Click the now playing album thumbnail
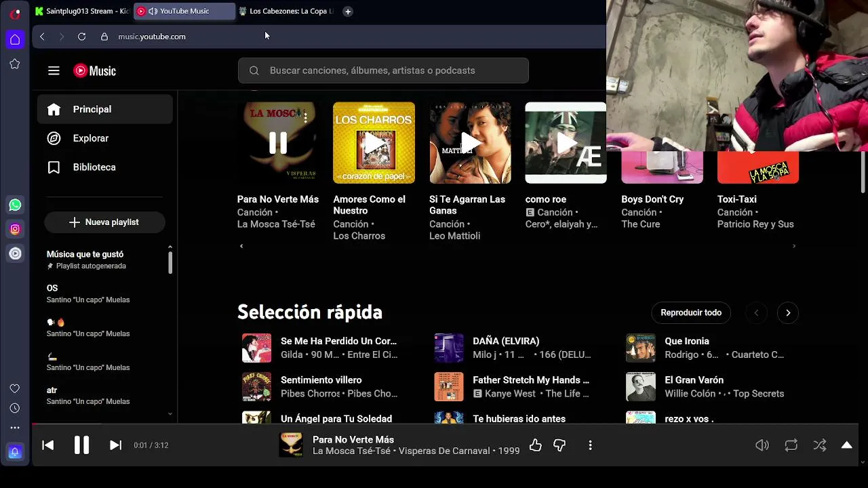The width and height of the screenshot is (868, 488). (x=292, y=445)
